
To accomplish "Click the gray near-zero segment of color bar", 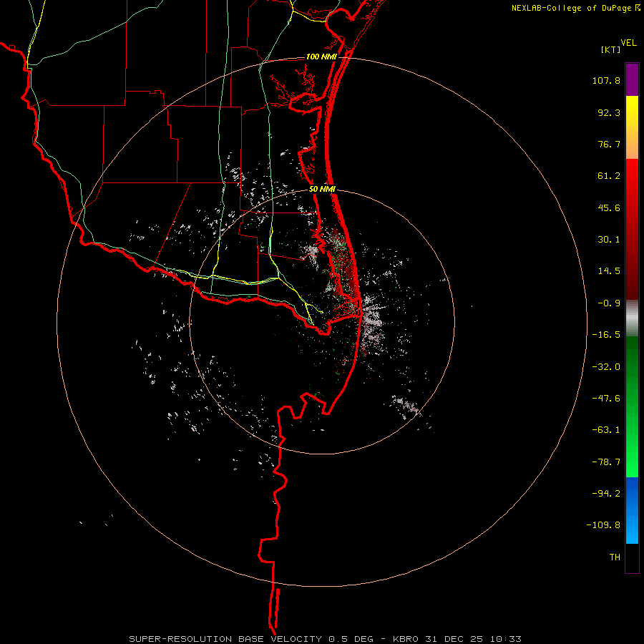I will [632, 318].
